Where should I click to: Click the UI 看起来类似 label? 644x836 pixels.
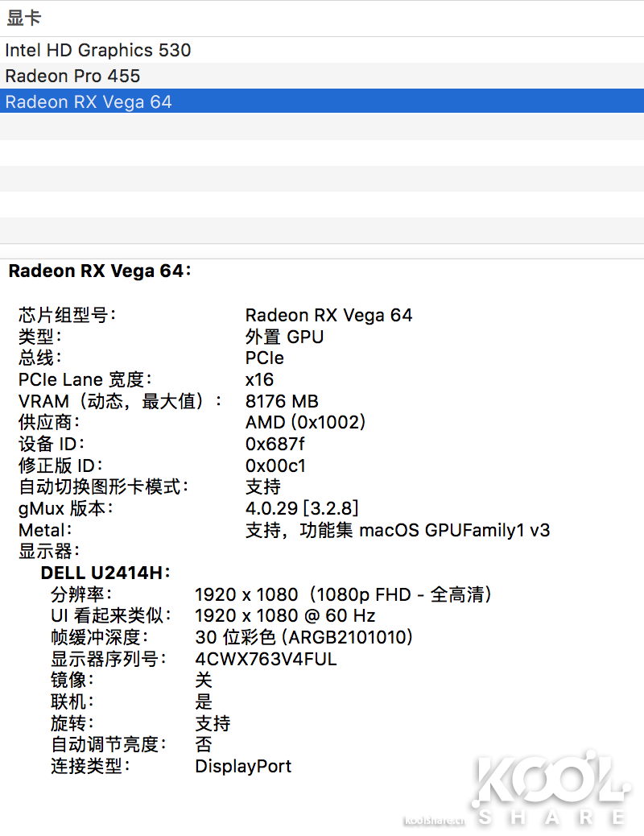click(x=111, y=616)
